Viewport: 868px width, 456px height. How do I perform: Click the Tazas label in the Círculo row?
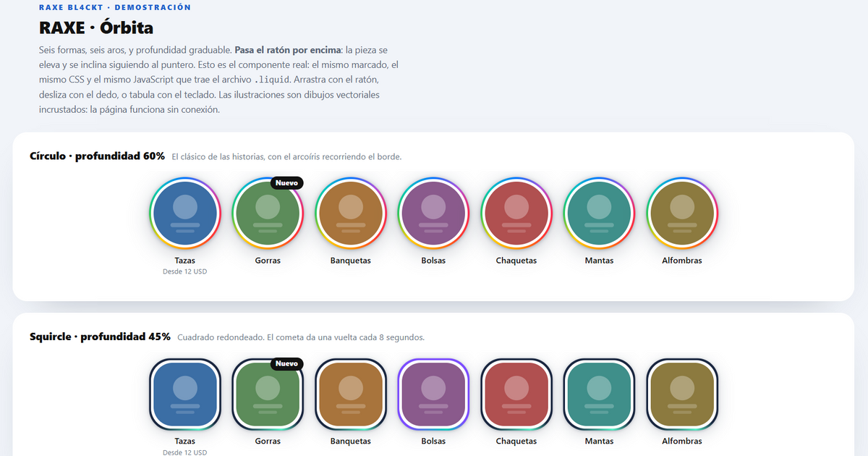pyautogui.click(x=185, y=261)
